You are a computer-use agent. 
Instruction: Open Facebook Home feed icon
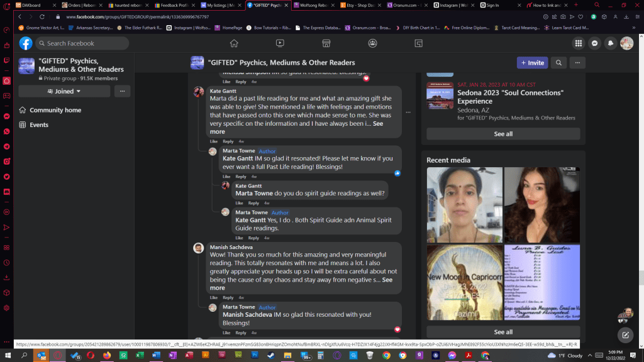pos(234,43)
